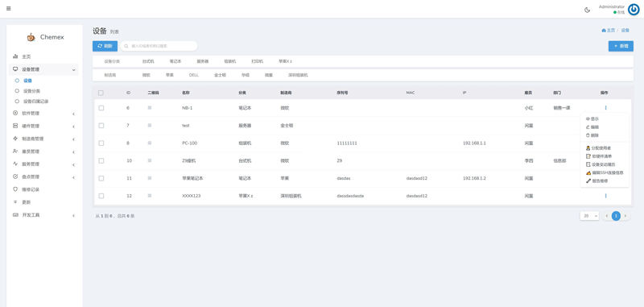
Task: Focus the device search input field
Action: pyautogui.click(x=159, y=46)
